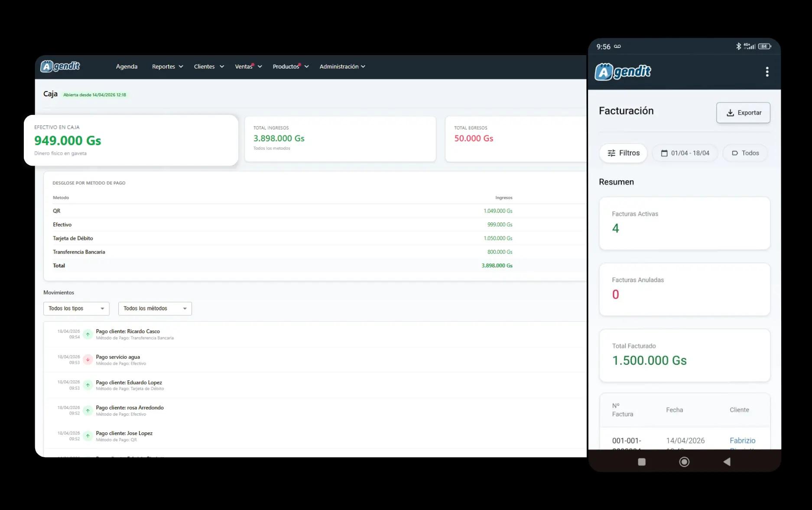Select invoice row 001-001 in the table
Screen dimensions: 812x510
[x=626, y=440]
